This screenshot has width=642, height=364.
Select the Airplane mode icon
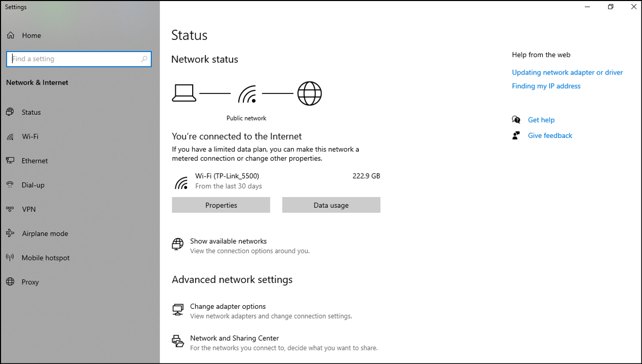(10, 233)
